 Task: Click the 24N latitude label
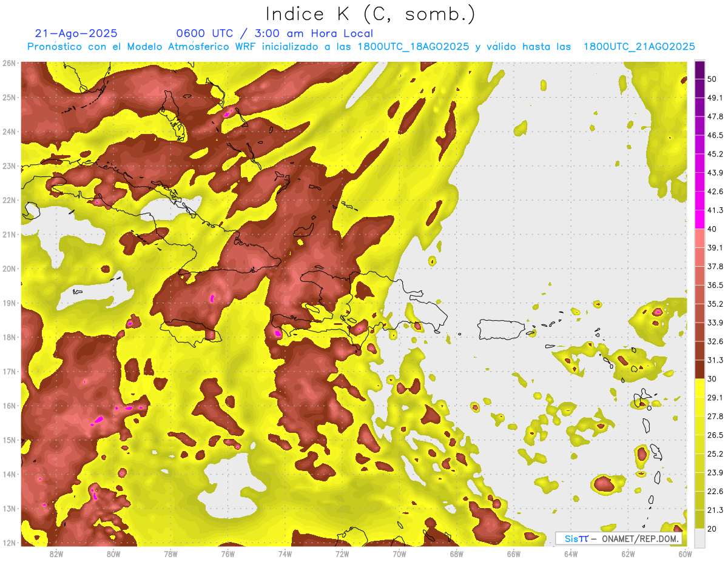click(9, 132)
